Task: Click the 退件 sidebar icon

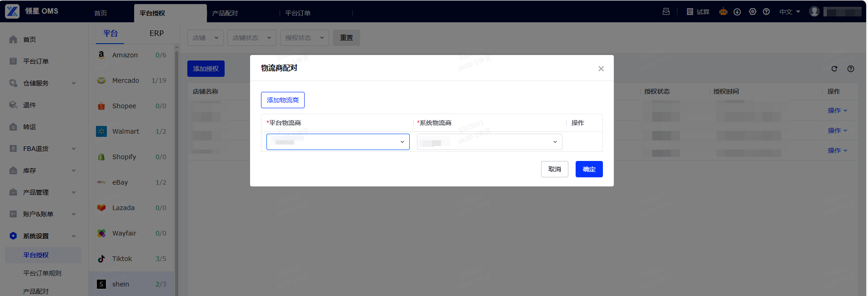Action: pyautogui.click(x=13, y=105)
